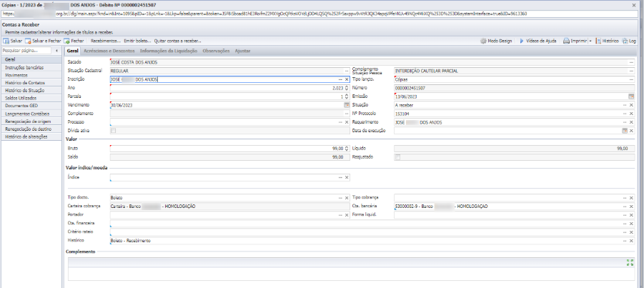Open lookup ellipsis for Tipo lançto. field
The height and width of the screenshot is (288, 644).
point(631,79)
